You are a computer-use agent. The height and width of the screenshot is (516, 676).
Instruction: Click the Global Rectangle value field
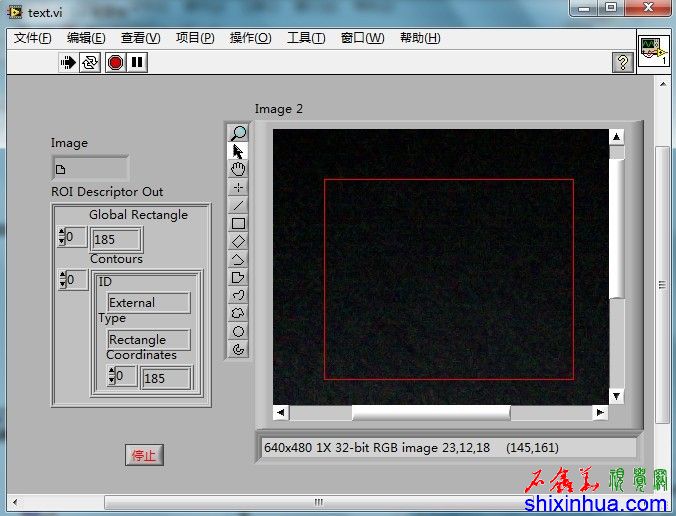[116, 239]
